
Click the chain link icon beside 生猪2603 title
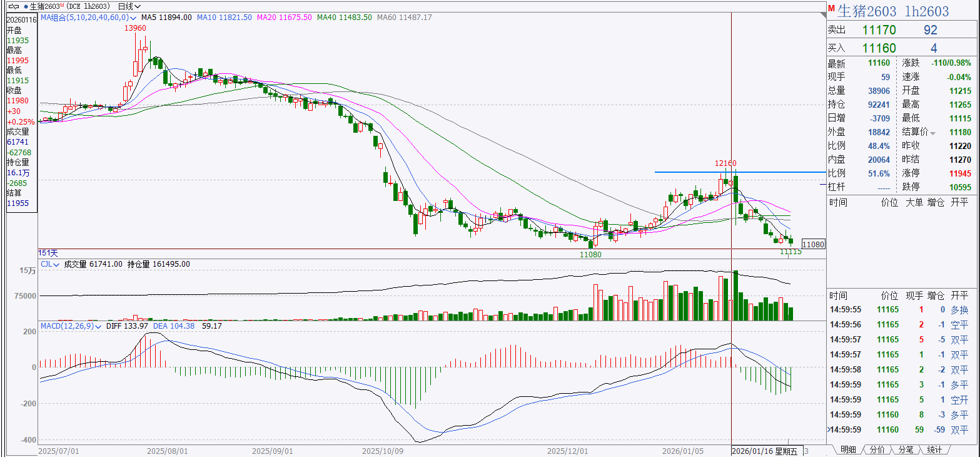(x=14, y=6)
